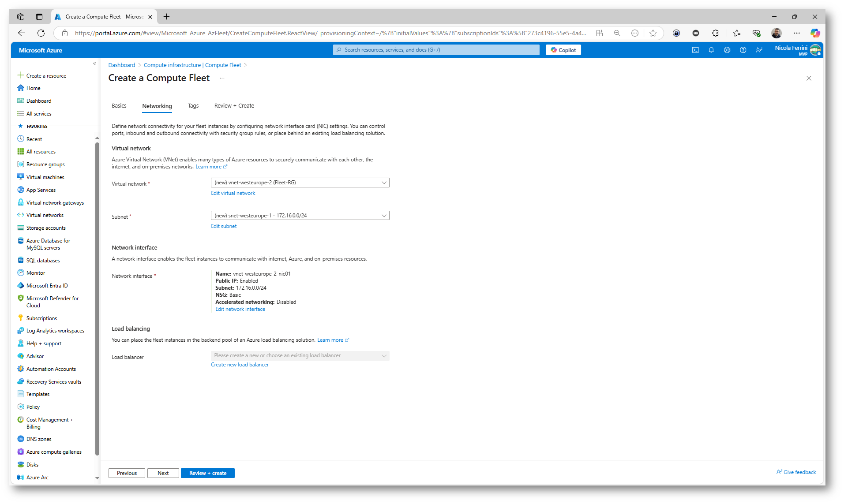Click Learn more link under Virtual network
The width and height of the screenshot is (844, 504).
(211, 167)
